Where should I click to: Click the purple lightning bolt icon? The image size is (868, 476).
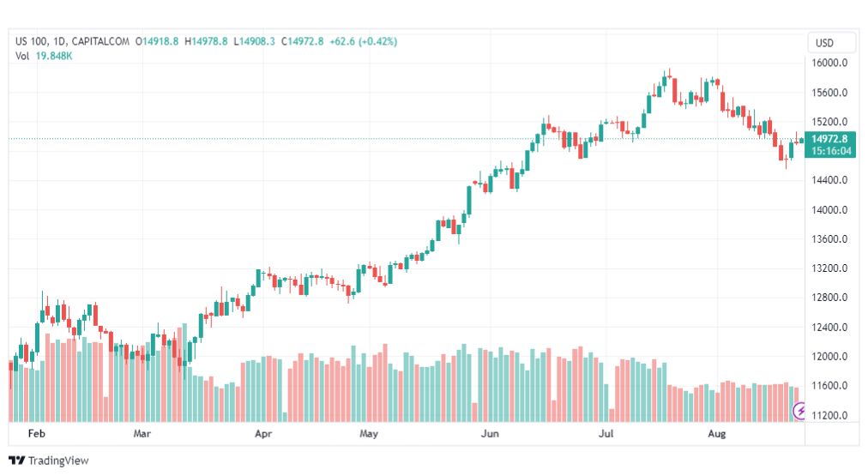pyautogui.click(x=800, y=412)
